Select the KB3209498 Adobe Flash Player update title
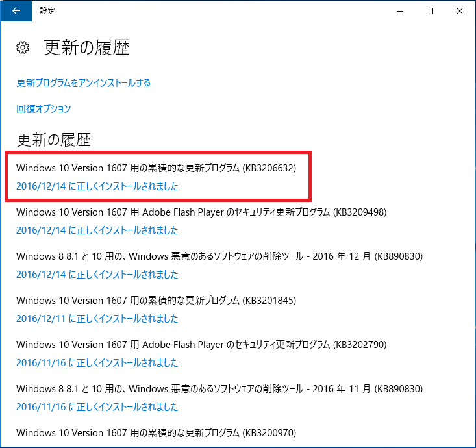This screenshot has width=476, height=448. coord(201,212)
